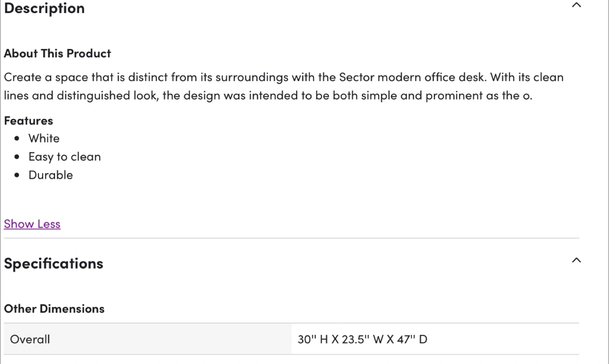Click the product description paragraph's first line
609x364 pixels.
(284, 77)
